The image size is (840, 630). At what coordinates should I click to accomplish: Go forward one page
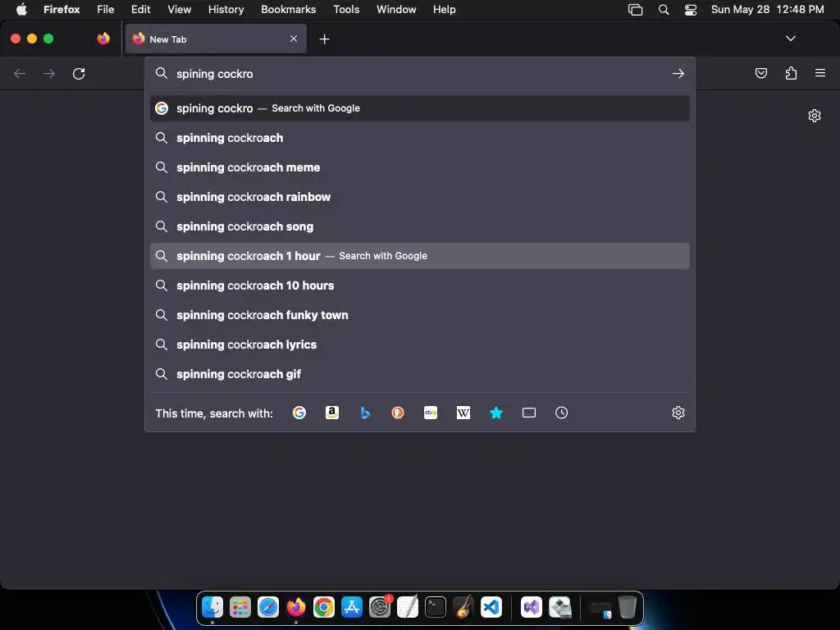[49, 73]
